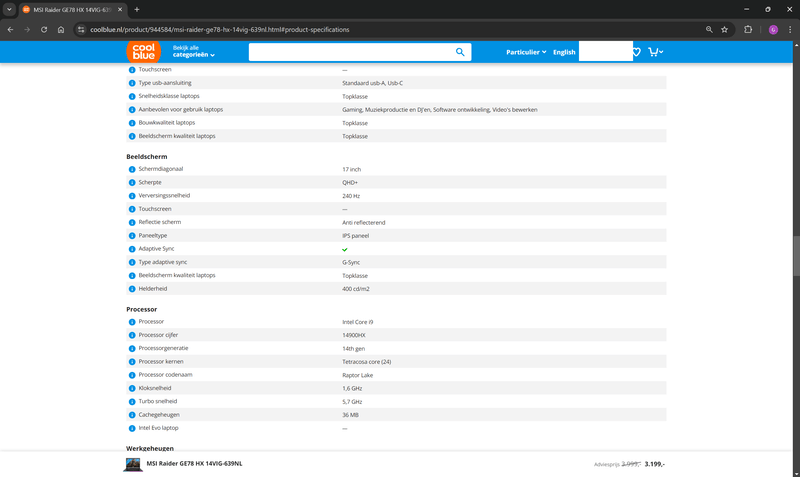Click info icon next to Snelheidsklasse laptops

coord(132,96)
